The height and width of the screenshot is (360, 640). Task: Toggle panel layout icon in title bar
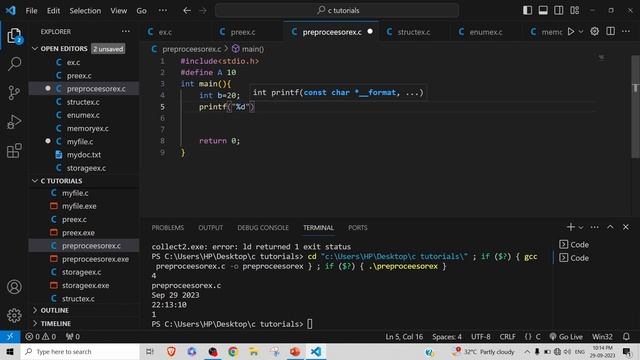click(543, 10)
